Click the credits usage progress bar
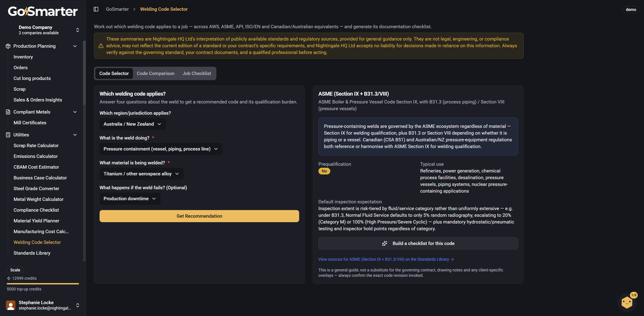This screenshot has height=316, width=644. coord(43,284)
